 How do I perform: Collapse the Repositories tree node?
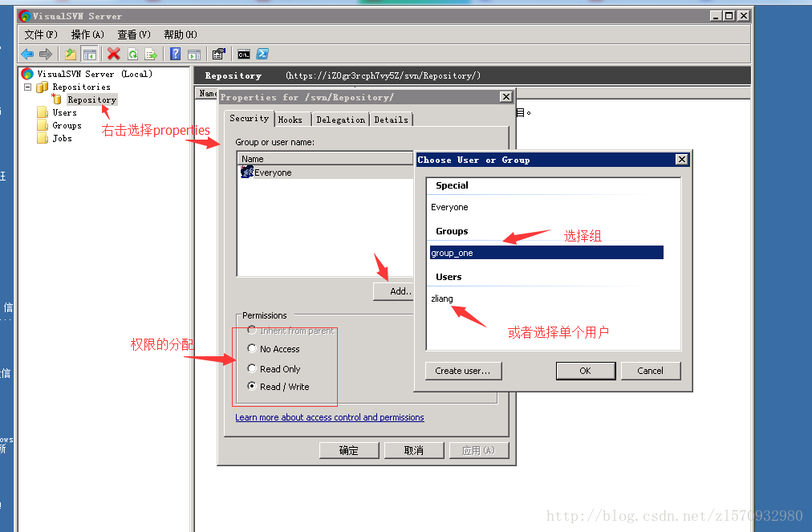point(28,87)
